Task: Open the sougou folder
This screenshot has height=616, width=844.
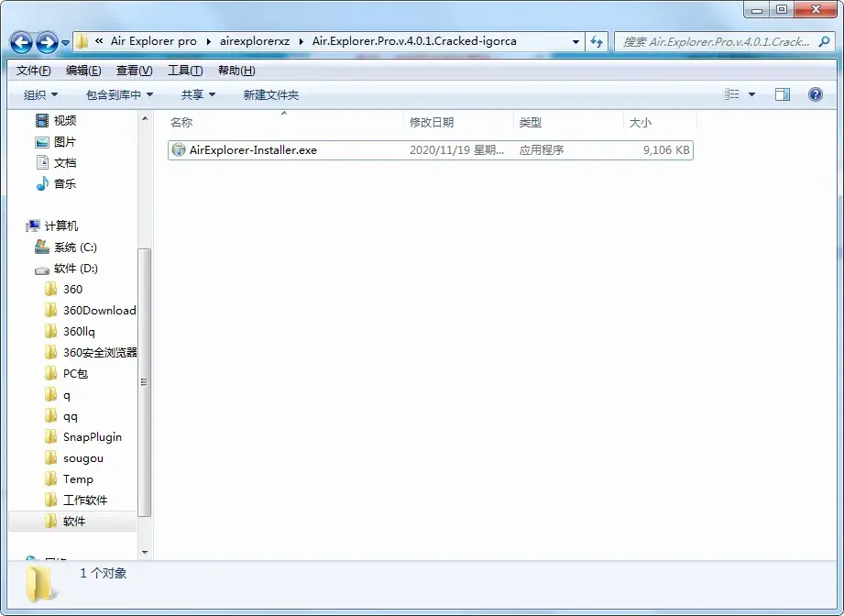Action: pyautogui.click(x=82, y=457)
